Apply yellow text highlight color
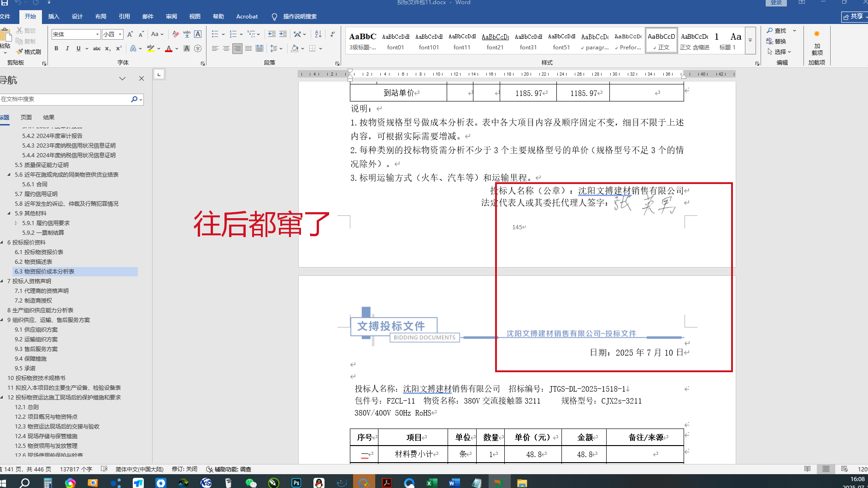Screen dimensions: 868x488 pos(150,48)
